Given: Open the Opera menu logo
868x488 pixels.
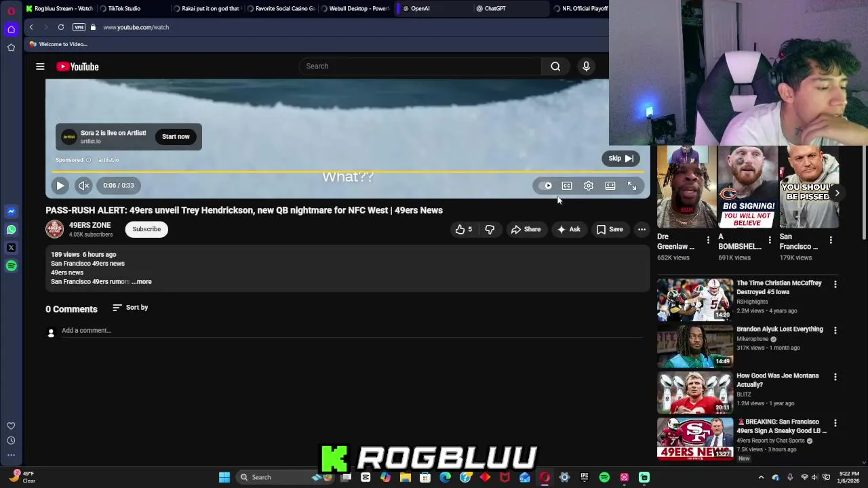Looking at the screenshot, I should point(11,11).
